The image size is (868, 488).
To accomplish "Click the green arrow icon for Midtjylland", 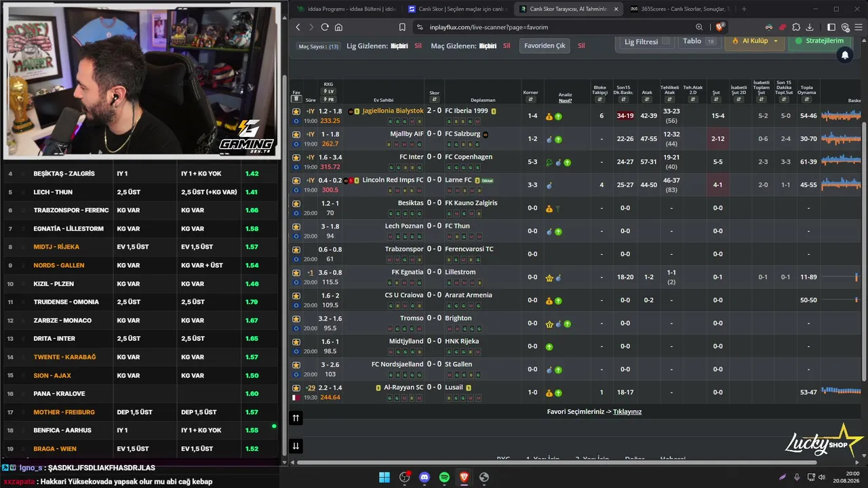I will tap(549, 347).
